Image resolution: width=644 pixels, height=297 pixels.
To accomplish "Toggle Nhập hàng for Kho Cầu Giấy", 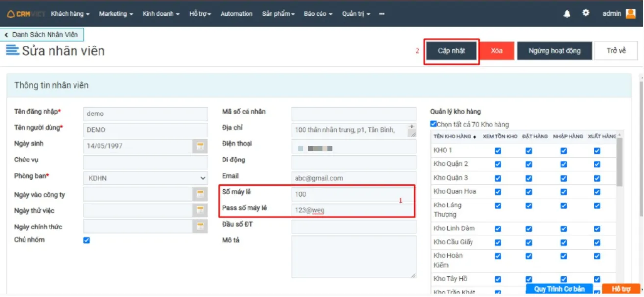I will click(x=564, y=242).
